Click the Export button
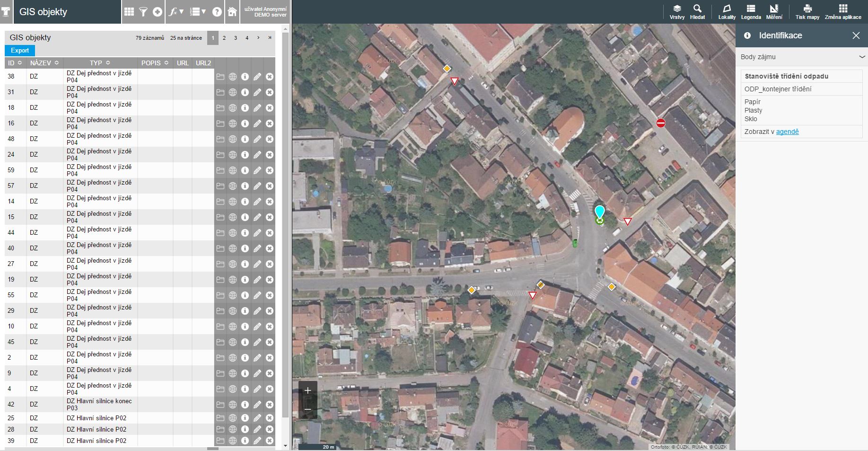This screenshot has height=451, width=868. click(20, 51)
